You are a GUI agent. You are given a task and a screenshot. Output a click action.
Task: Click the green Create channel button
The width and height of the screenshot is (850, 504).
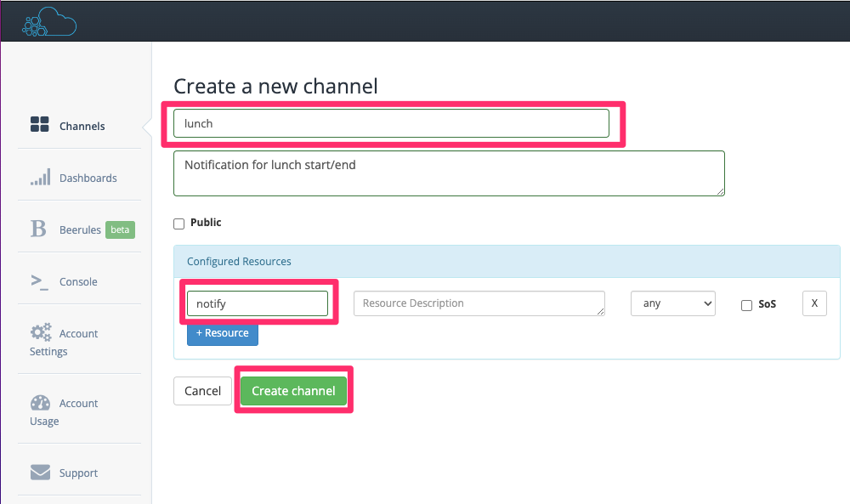293,391
